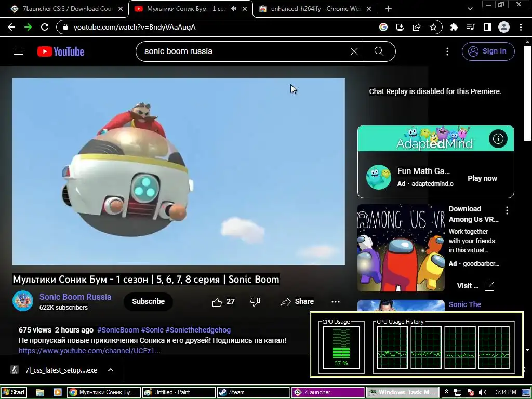This screenshot has width=532, height=399.
Task: Open Among Us VR ad thumbnail
Action: pos(401,248)
